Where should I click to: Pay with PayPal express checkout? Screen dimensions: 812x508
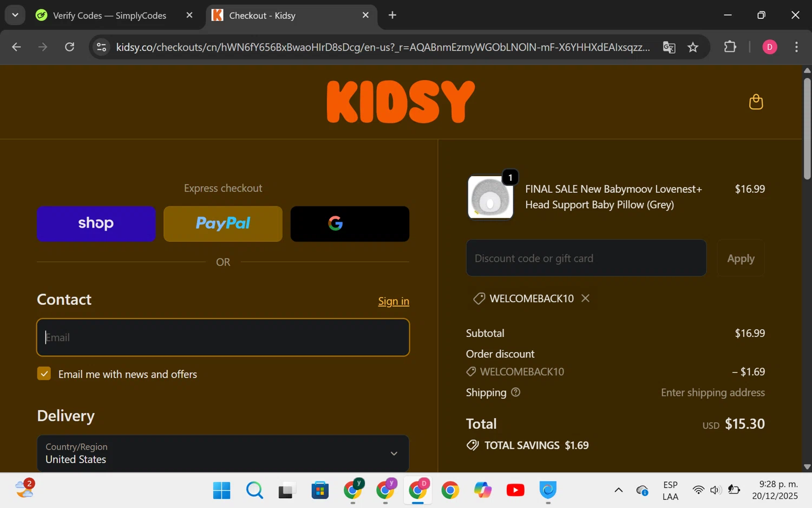click(x=223, y=224)
